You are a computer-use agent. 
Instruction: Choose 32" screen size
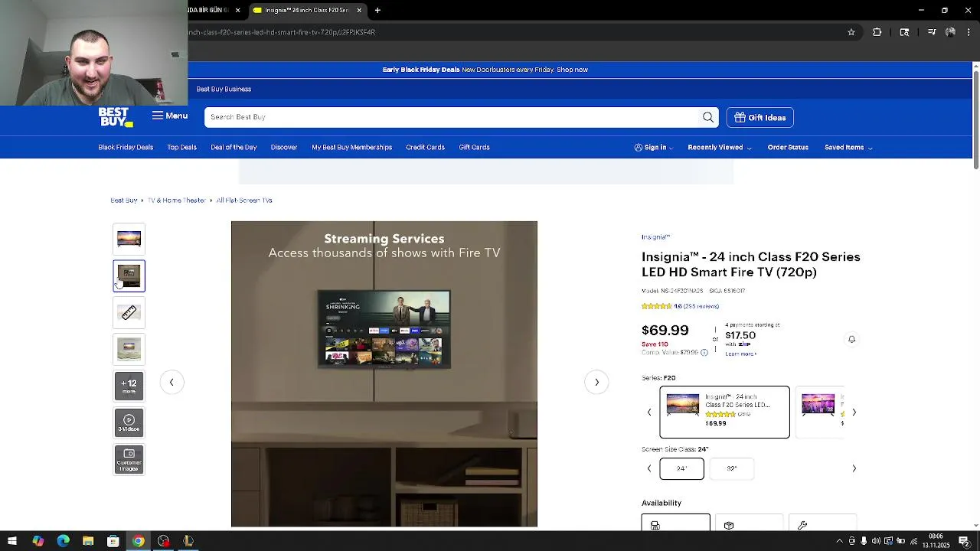pyautogui.click(x=732, y=468)
